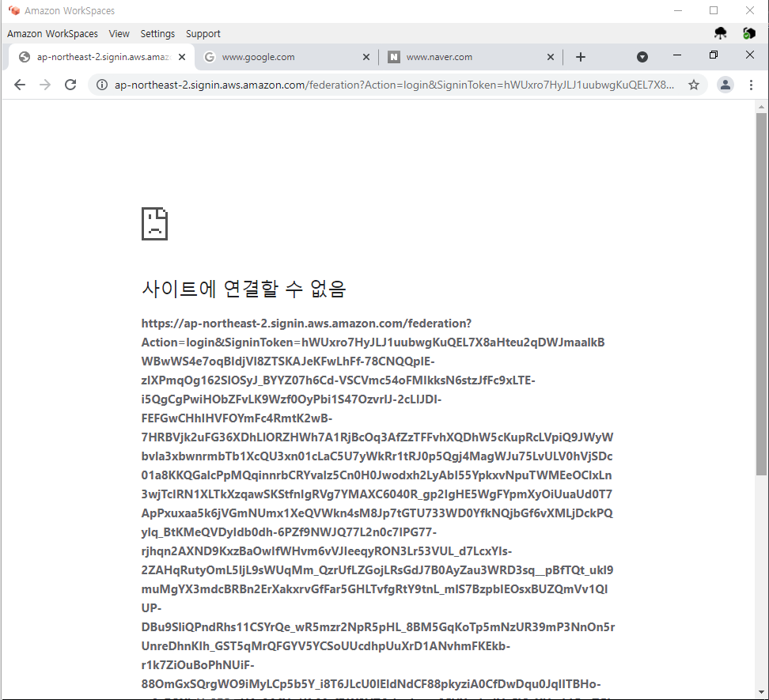Screen dimensions: 769x700
Task: Open the Amazon WorkSpaces menu
Action: tap(52, 34)
